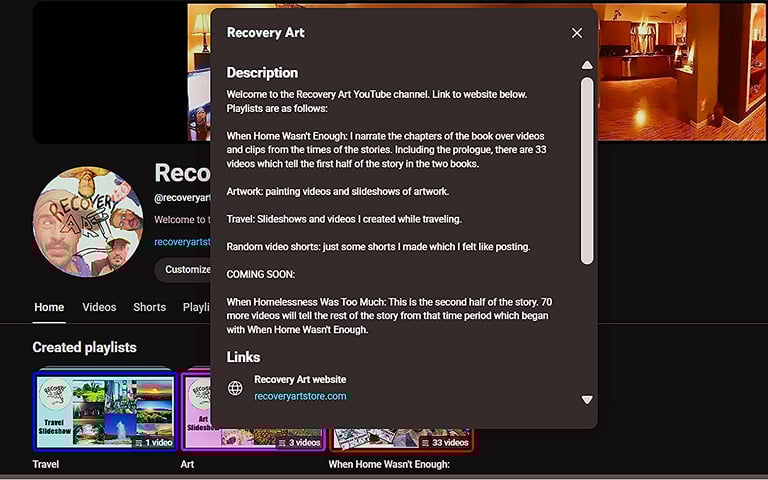Image resolution: width=768 pixels, height=480 pixels.
Task: Click the scroll down arrow in dialog
Action: pyautogui.click(x=587, y=400)
